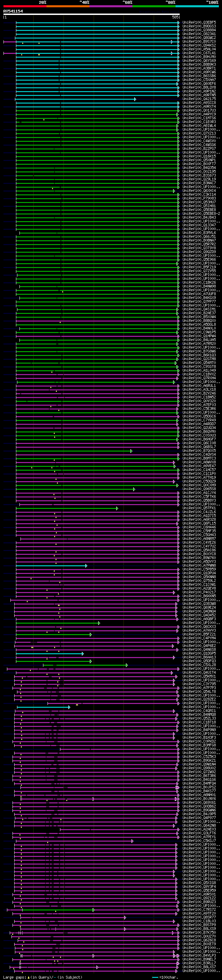
Task: Open the UniRef100_A6RUL1 entry
Action: tap(199, 386)
